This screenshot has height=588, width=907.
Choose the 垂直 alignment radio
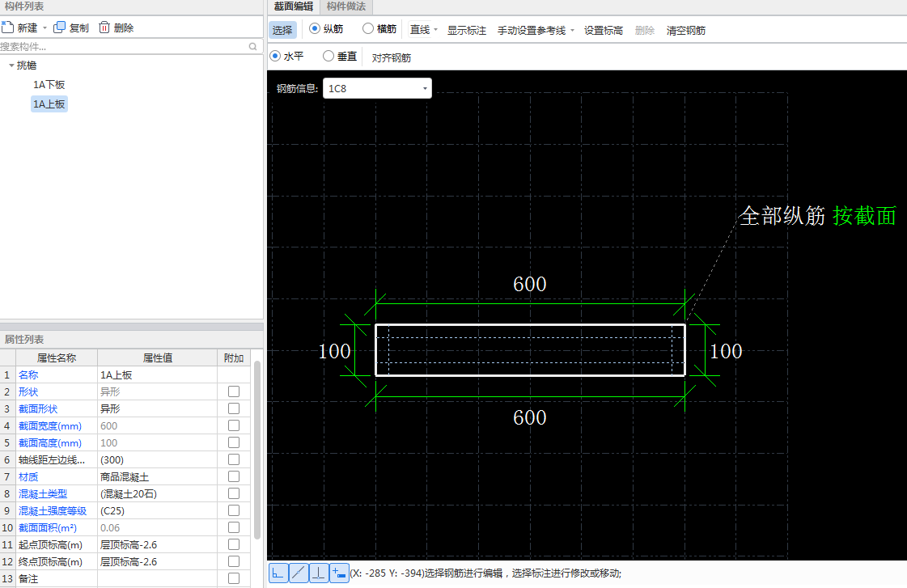[x=328, y=56]
